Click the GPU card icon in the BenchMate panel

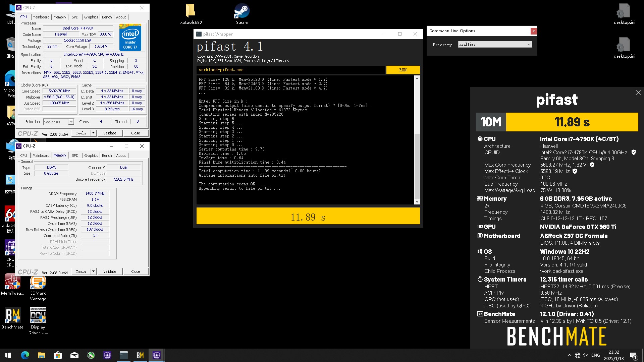point(480,227)
